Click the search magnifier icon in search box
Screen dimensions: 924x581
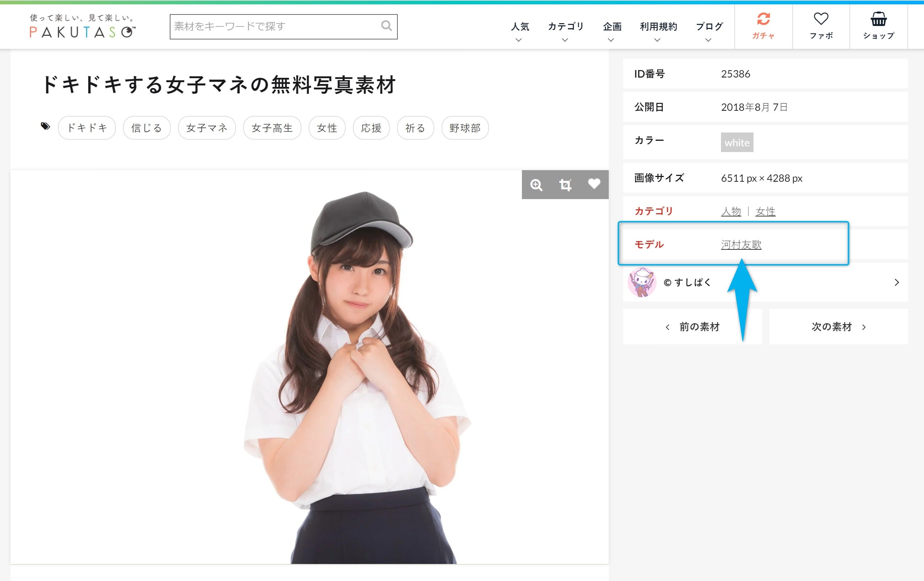click(x=386, y=26)
